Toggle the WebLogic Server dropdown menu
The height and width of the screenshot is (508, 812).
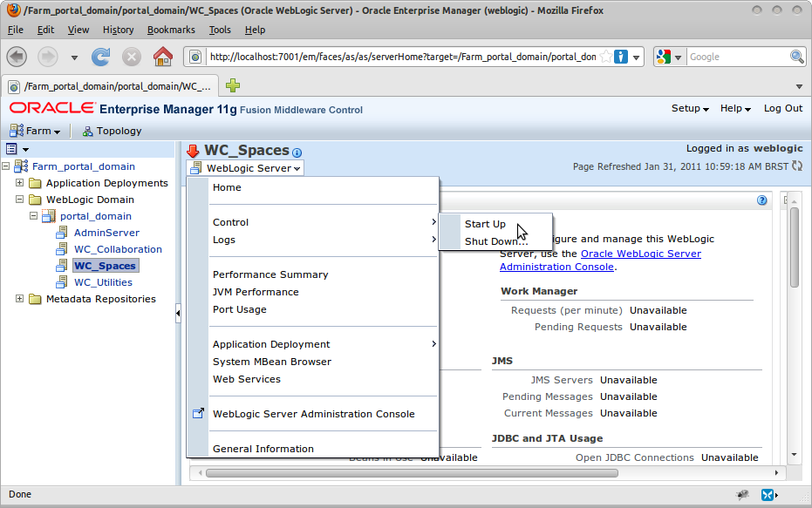245,168
